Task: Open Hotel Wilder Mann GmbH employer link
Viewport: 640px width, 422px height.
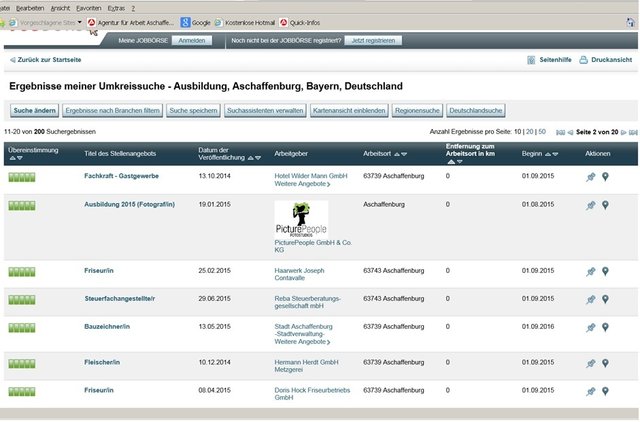Action: coord(311,176)
